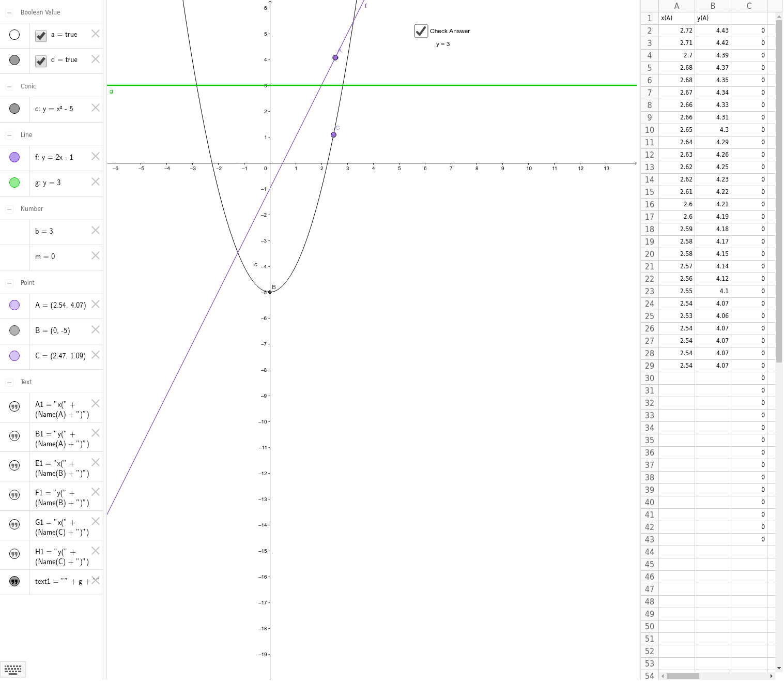This screenshot has width=784, height=681.
Task: Select spreadsheet column A header
Action: tap(677, 6)
